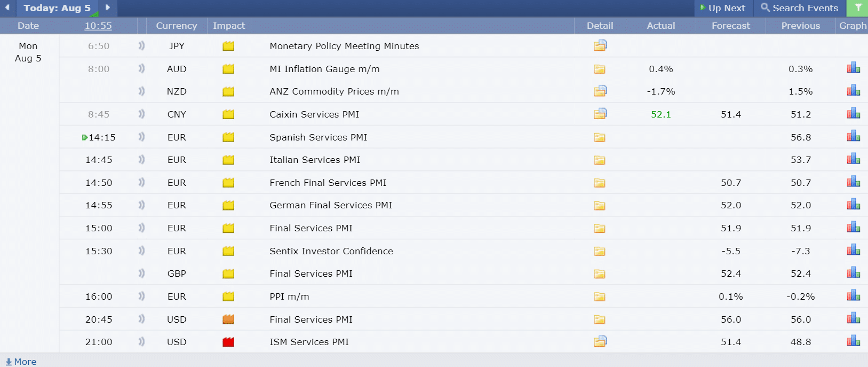Go to previous day arrow
Viewport: 868px width, 367px height.
pos(7,7)
